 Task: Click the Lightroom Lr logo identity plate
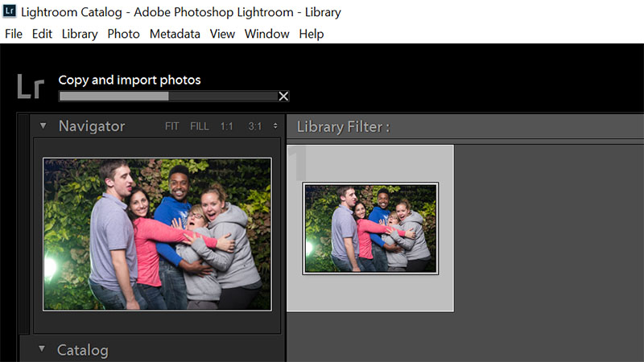tap(31, 87)
